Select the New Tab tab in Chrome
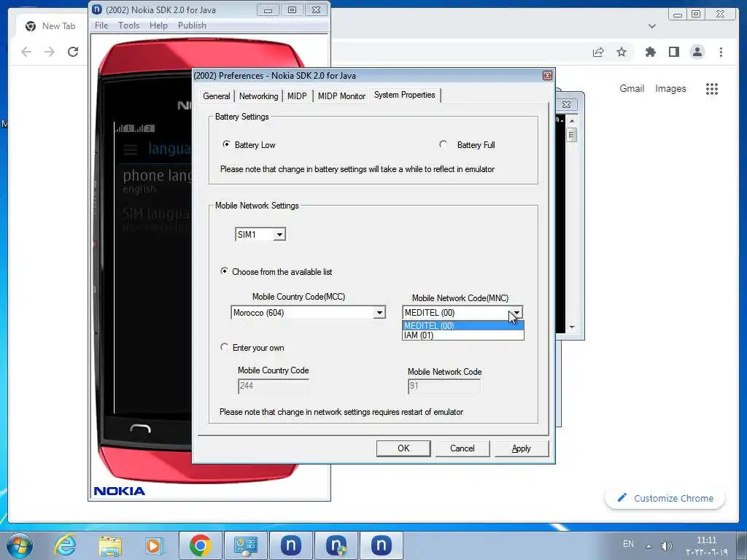 tap(51, 26)
